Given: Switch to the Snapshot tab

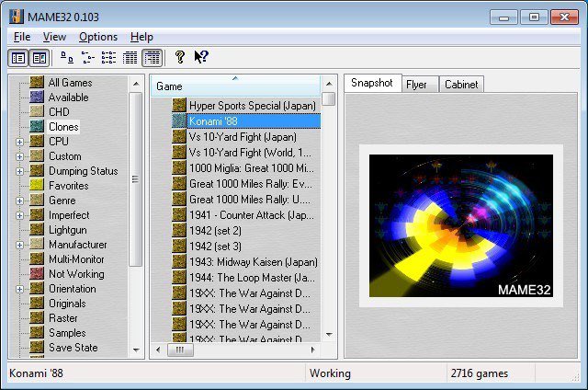Looking at the screenshot, I should tap(372, 83).
